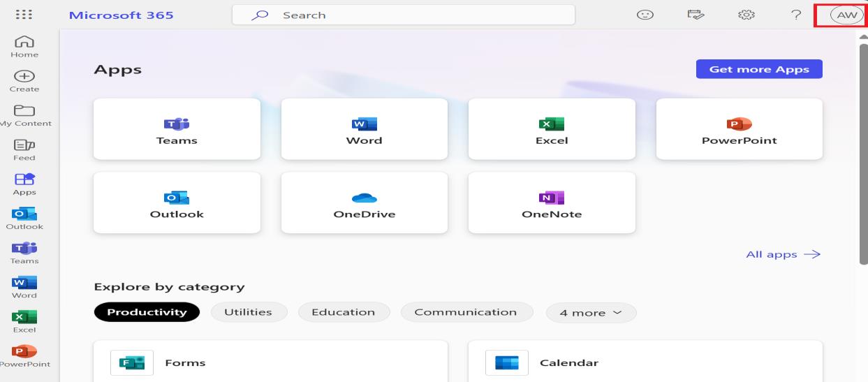Launch Excel from the left sidebar
The image size is (868, 382).
(x=23, y=321)
